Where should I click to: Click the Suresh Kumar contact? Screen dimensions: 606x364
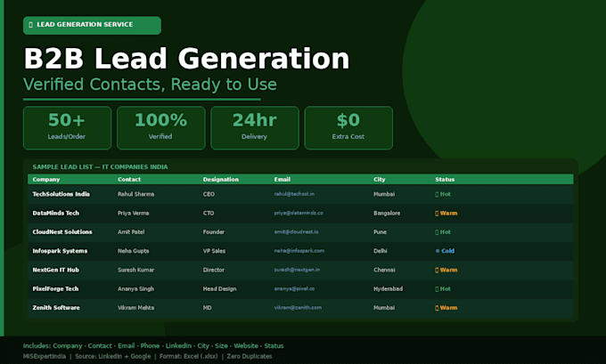[x=135, y=270]
